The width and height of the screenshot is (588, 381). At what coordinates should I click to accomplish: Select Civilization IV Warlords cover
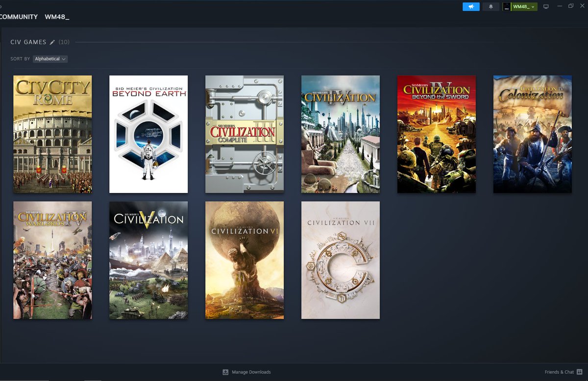point(52,260)
